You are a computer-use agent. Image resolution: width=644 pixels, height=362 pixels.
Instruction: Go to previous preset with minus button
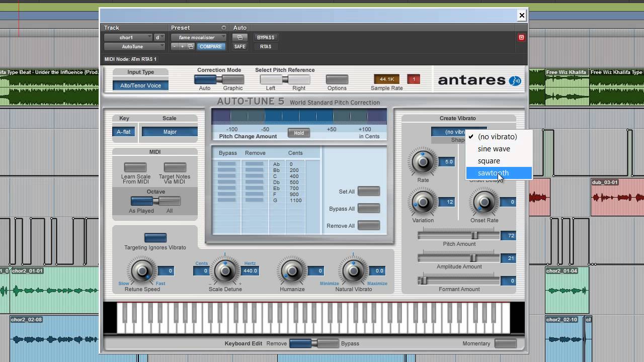[x=175, y=46]
